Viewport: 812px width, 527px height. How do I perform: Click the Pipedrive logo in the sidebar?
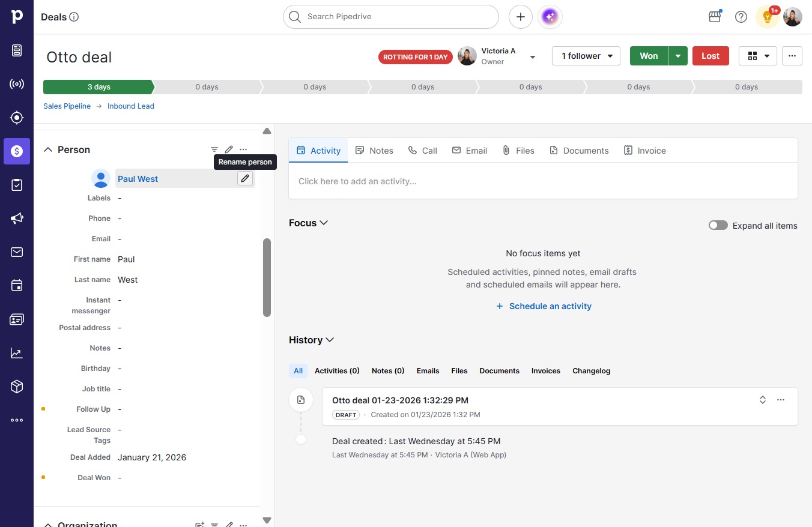click(17, 17)
